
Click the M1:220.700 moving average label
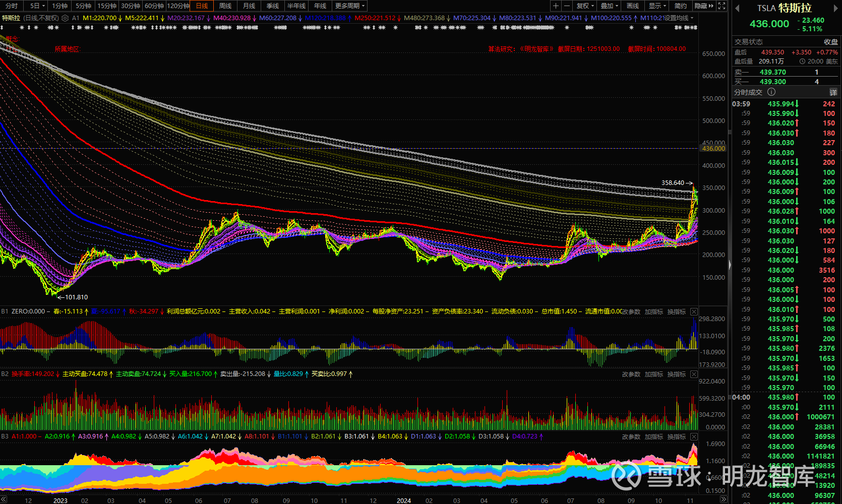tap(99, 18)
